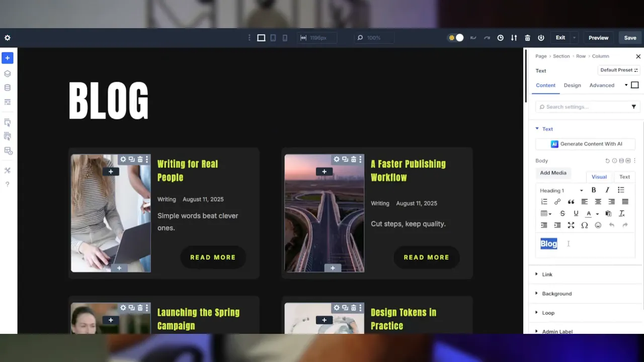Image resolution: width=644 pixels, height=362 pixels.
Task: Undo the last builder action in top bar
Action: 473,38
